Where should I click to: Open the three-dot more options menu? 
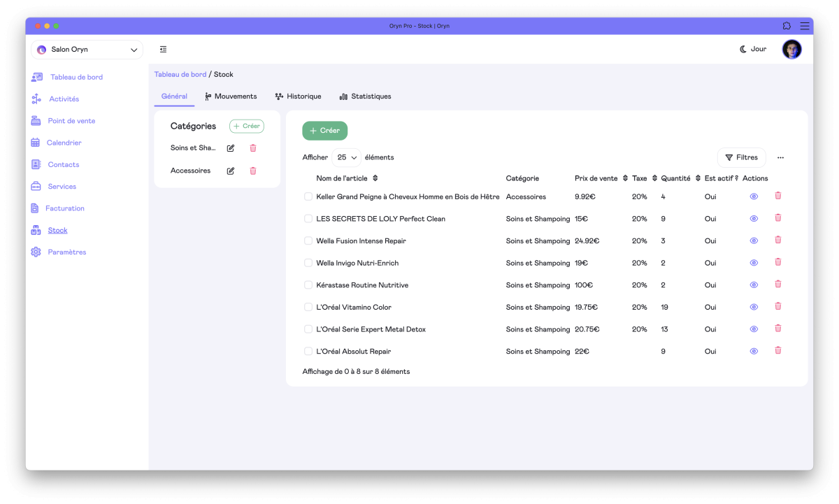point(780,158)
